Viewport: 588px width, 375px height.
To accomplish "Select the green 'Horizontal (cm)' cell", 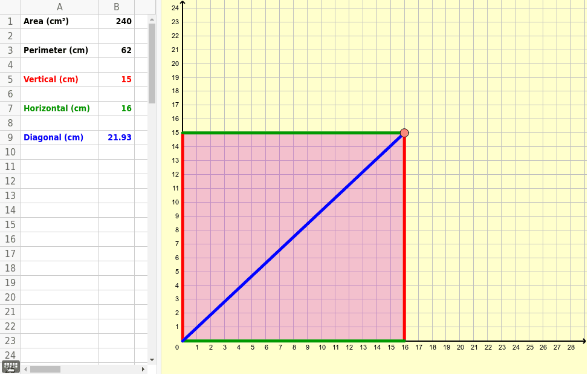I will [x=60, y=108].
